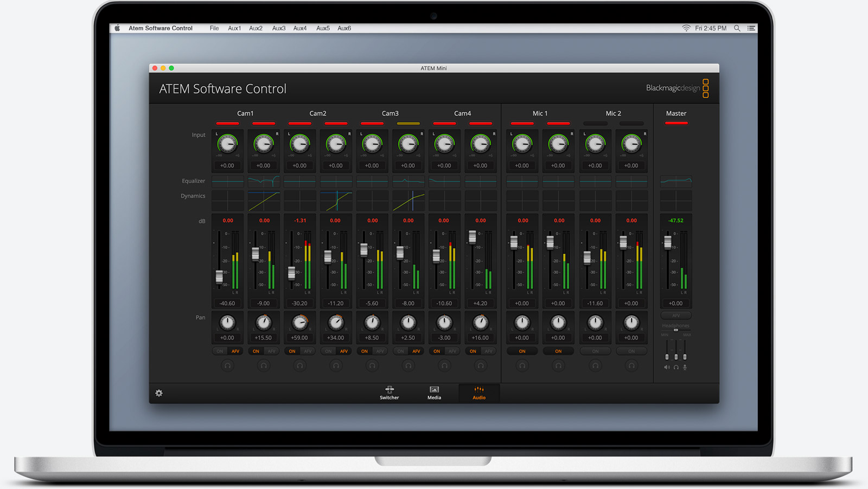Click the headphone icon in Master section
Viewport: 868px width, 489px height.
pos(676,368)
